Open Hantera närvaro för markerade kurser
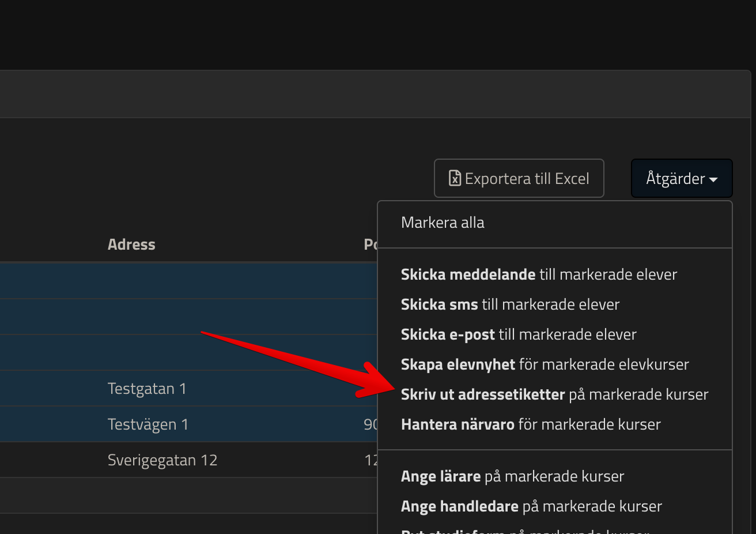 pyautogui.click(x=530, y=424)
